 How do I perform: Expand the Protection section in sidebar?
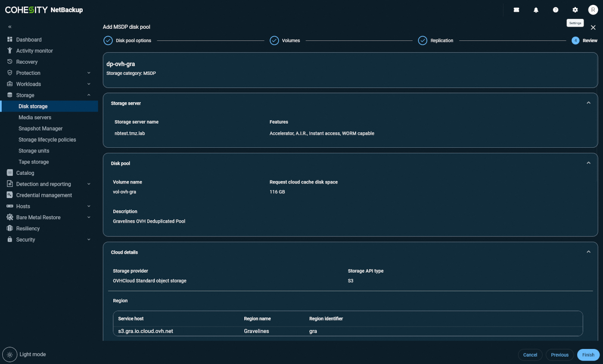click(89, 73)
